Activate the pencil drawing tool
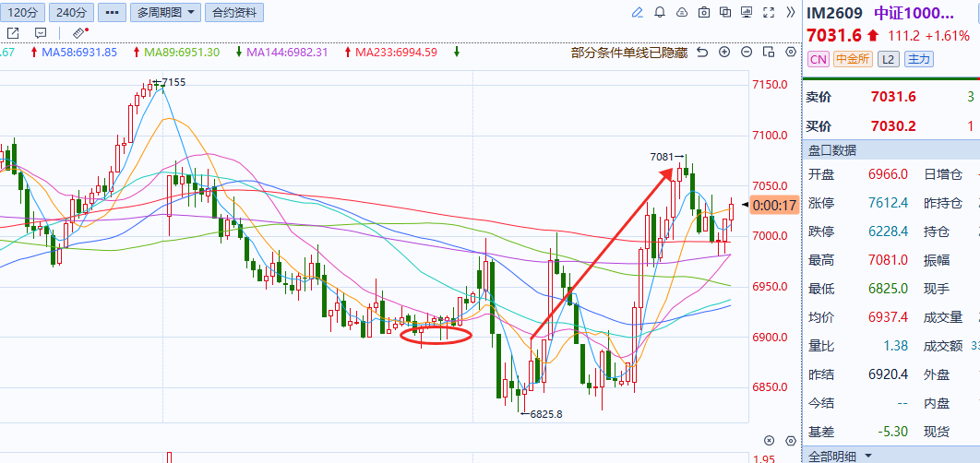Viewport: 980px width, 463px height. pyautogui.click(x=638, y=12)
